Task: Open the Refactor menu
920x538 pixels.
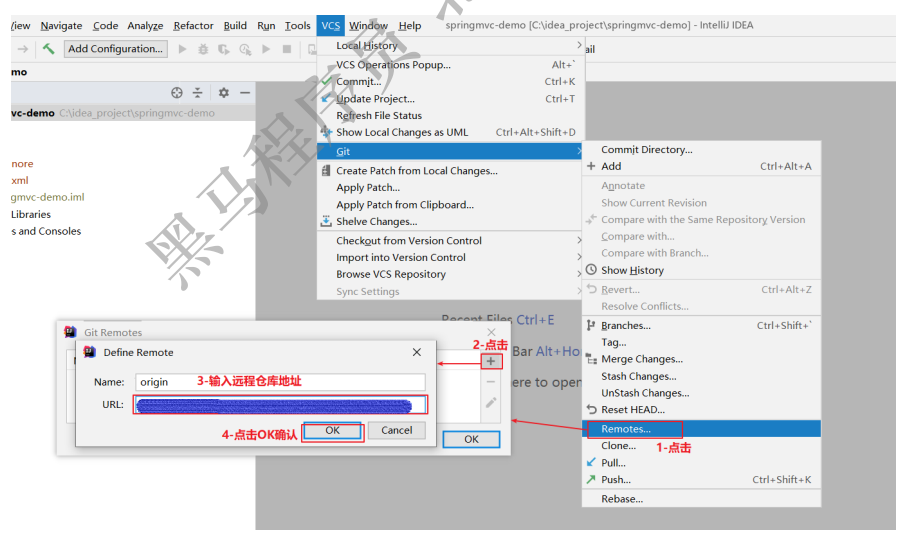Action: 193,25
